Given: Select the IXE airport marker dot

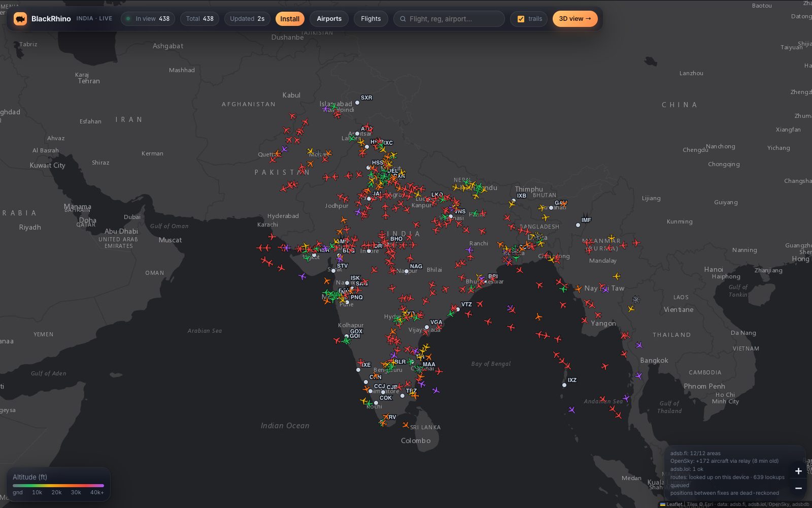Looking at the screenshot, I should coord(358,370).
